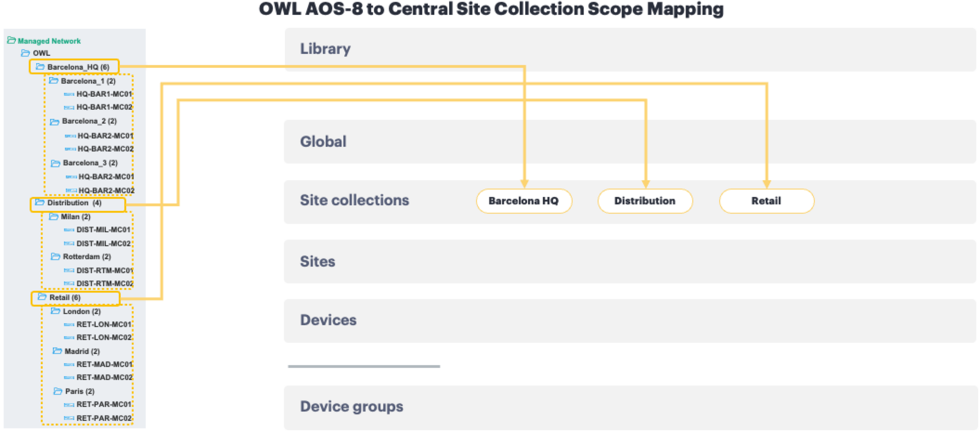Viewport: 980px width, 432px height.
Task: Click the device icon beside RET-MAD-MC02
Action: 69,377
